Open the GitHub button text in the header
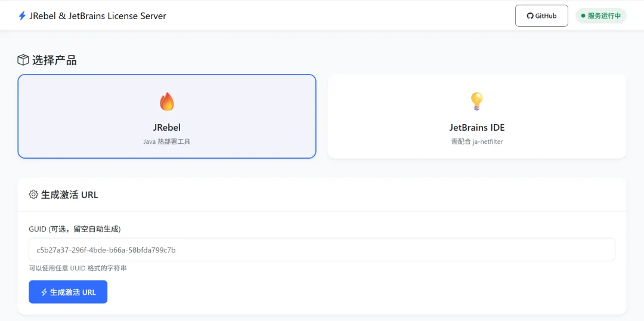Image resolution: width=644 pixels, height=321 pixels. tap(546, 16)
